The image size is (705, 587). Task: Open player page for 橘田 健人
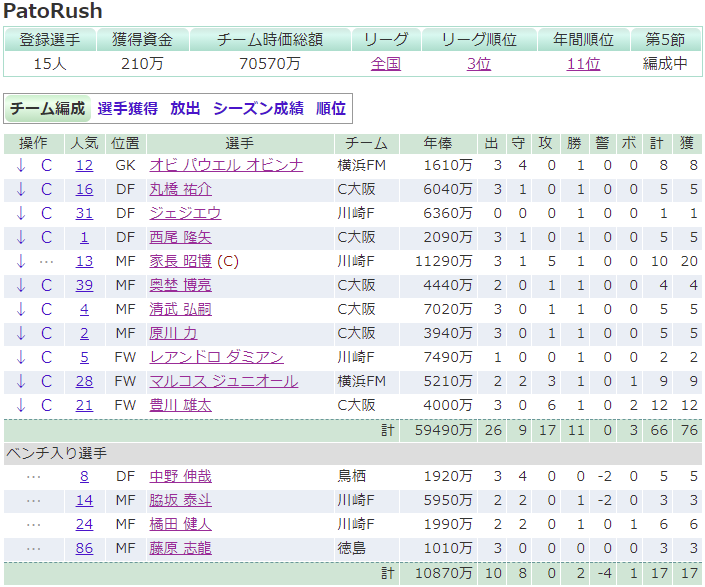[180, 524]
